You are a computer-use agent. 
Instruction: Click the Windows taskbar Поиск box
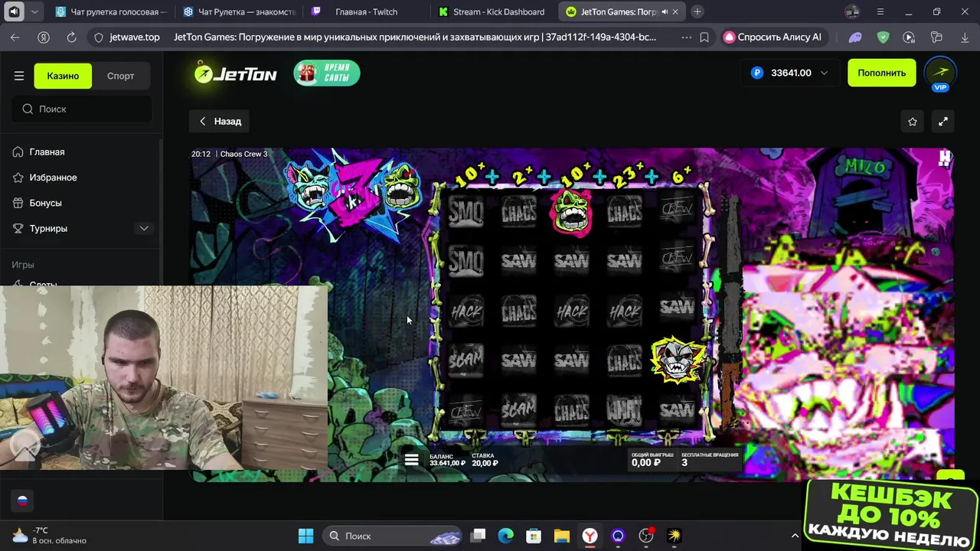pos(392,536)
